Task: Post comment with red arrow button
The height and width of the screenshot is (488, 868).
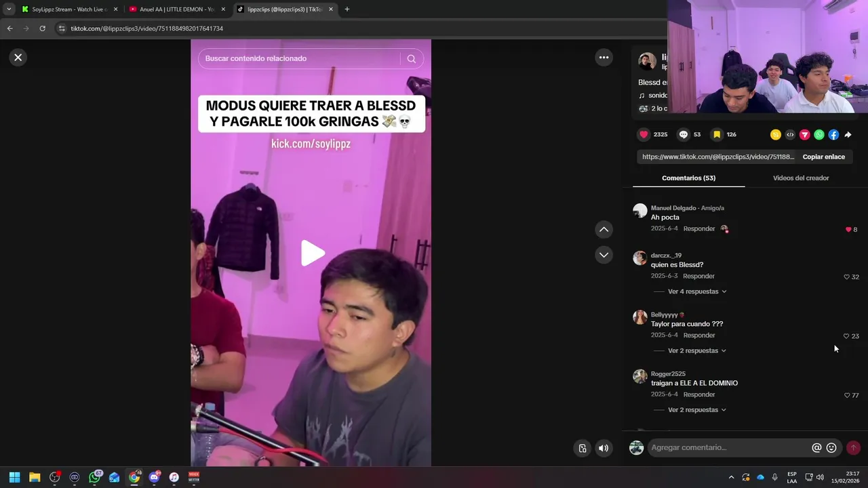Action: [853, 447]
